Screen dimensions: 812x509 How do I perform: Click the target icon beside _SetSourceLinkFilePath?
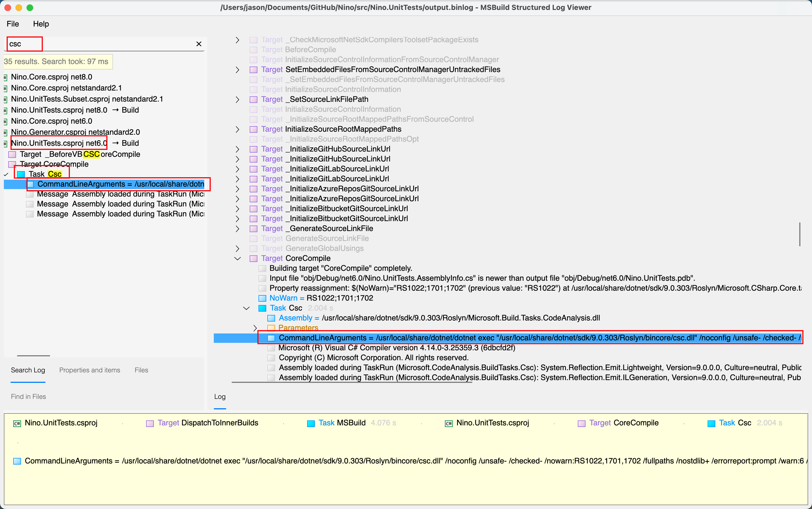(254, 100)
